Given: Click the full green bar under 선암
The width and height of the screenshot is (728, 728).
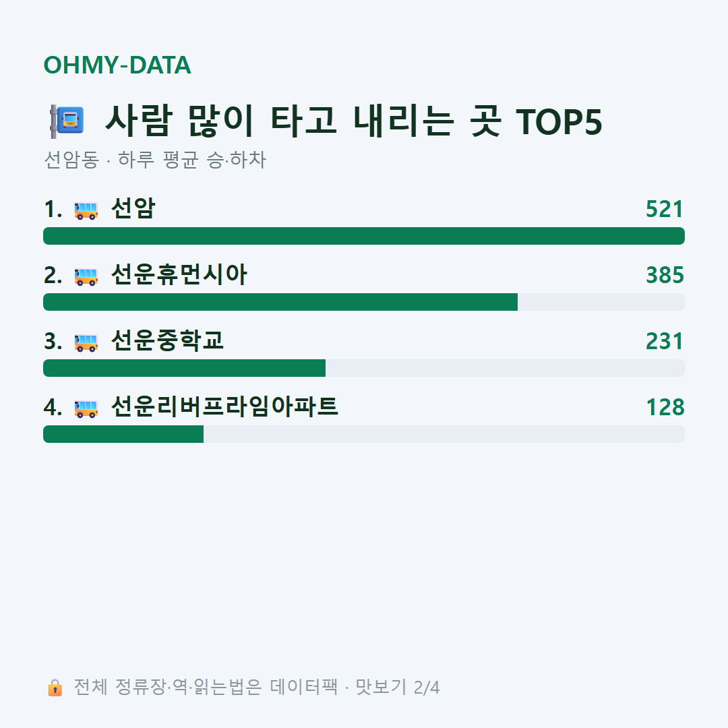Looking at the screenshot, I should (x=364, y=236).
